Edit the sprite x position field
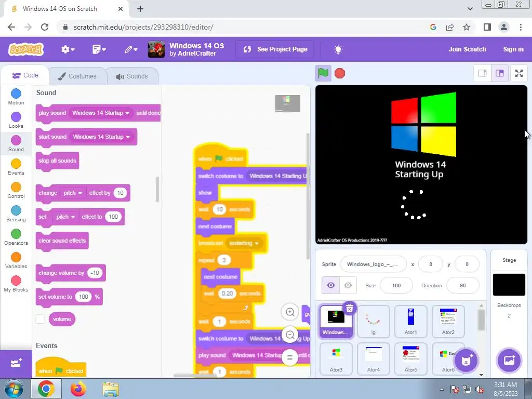The width and height of the screenshot is (532, 399). point(431,264)
